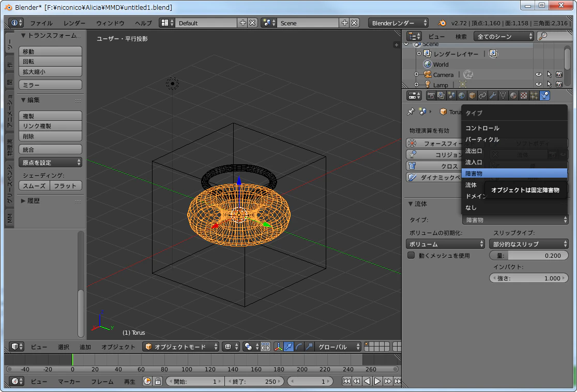577x392 pixels.
Task: Click the rotate manipulator icon in viewport header
Action: (299, 347)
